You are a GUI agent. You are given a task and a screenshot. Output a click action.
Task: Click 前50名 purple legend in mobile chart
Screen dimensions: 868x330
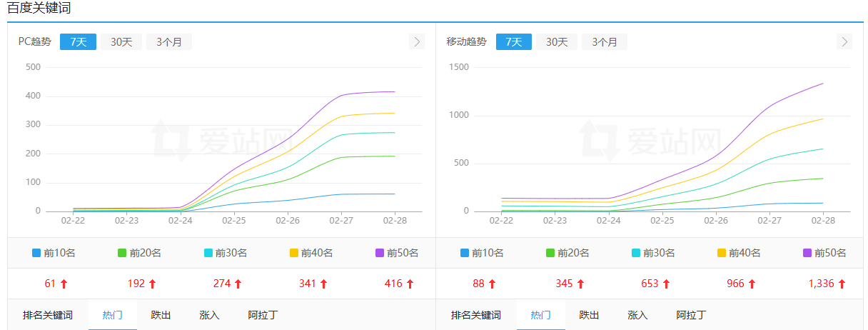[824, 253]
